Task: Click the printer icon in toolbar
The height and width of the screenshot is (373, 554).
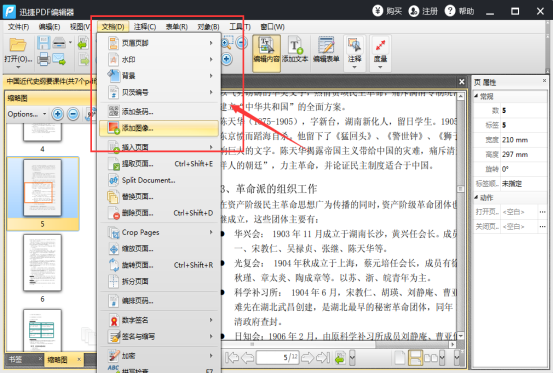Action: point(43,59)
